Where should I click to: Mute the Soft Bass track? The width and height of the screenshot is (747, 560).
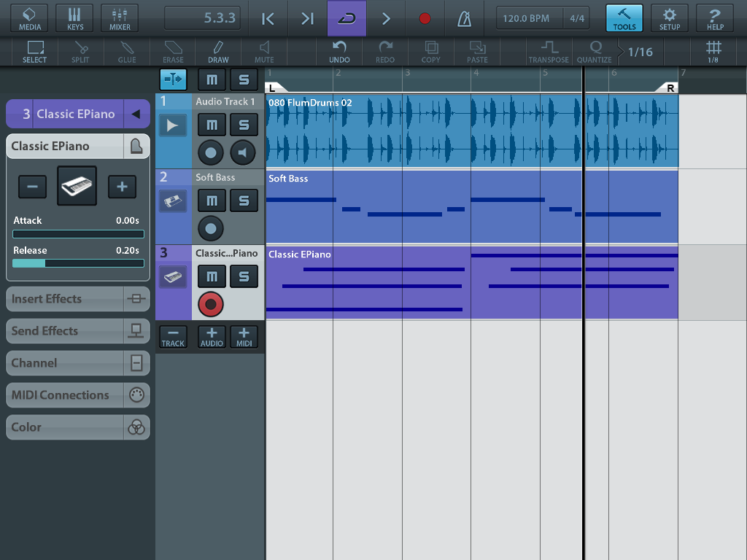pos(212,201)
